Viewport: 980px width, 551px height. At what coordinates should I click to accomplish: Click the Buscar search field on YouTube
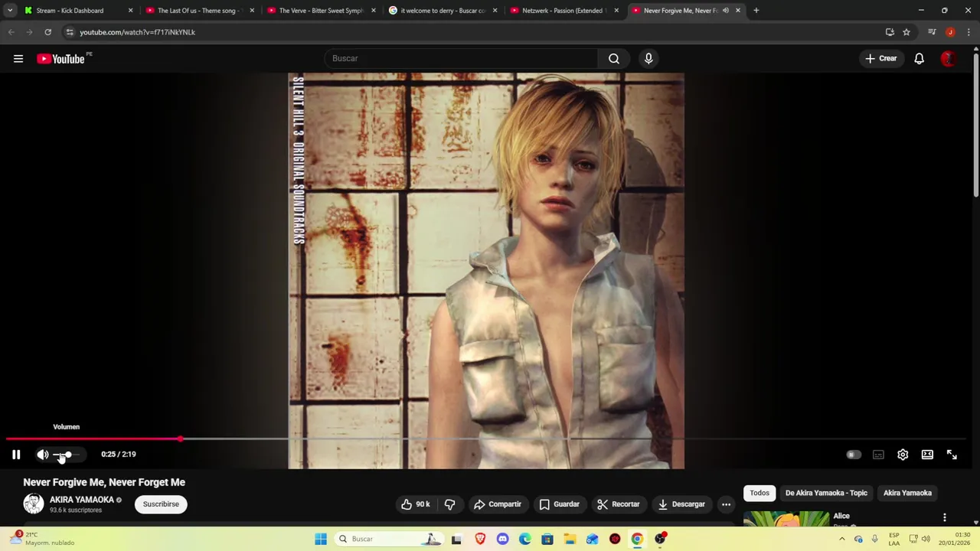tap(461, 58)
